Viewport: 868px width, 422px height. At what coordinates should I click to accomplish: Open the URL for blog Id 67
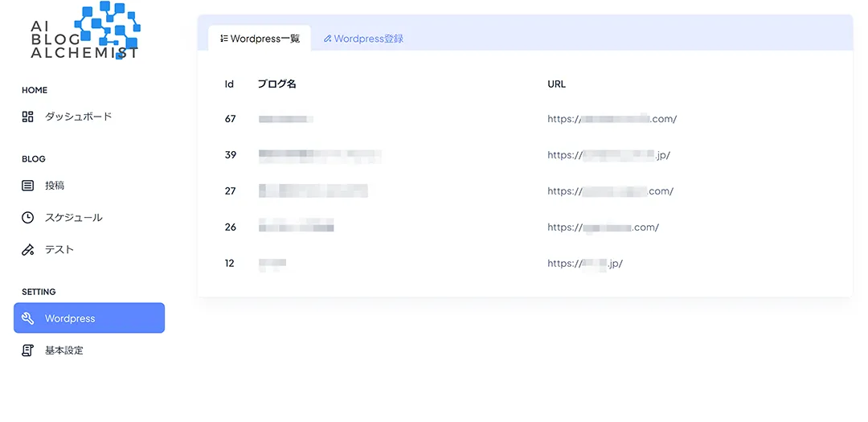(x=612, y=119)
